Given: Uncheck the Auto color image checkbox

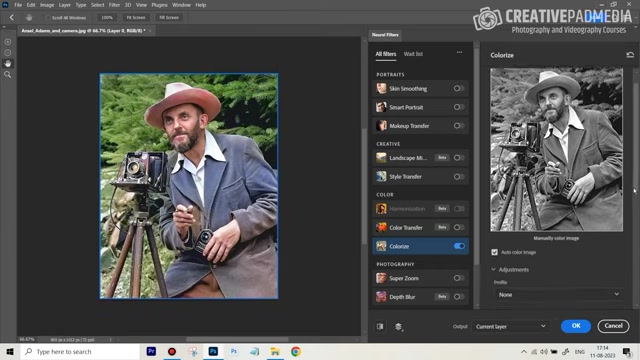Looking at the screenshot, I should [495, 252].
